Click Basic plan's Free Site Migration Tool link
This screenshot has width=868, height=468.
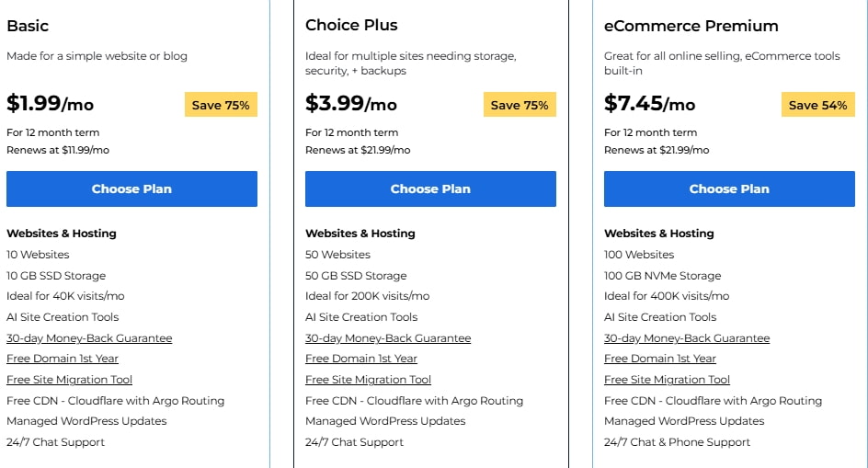point(69,380)
